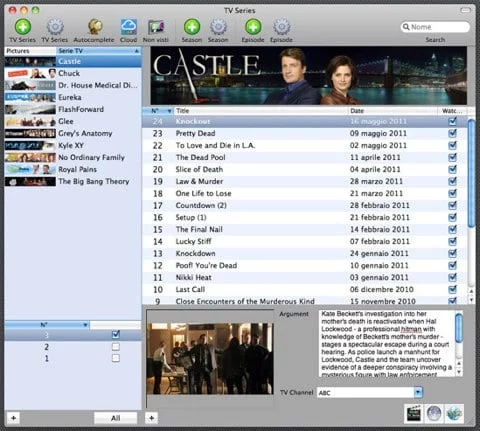Viewport: 480px width, 431px height.
Task: Click in the Nome search field
Action: tap(435, 27)
